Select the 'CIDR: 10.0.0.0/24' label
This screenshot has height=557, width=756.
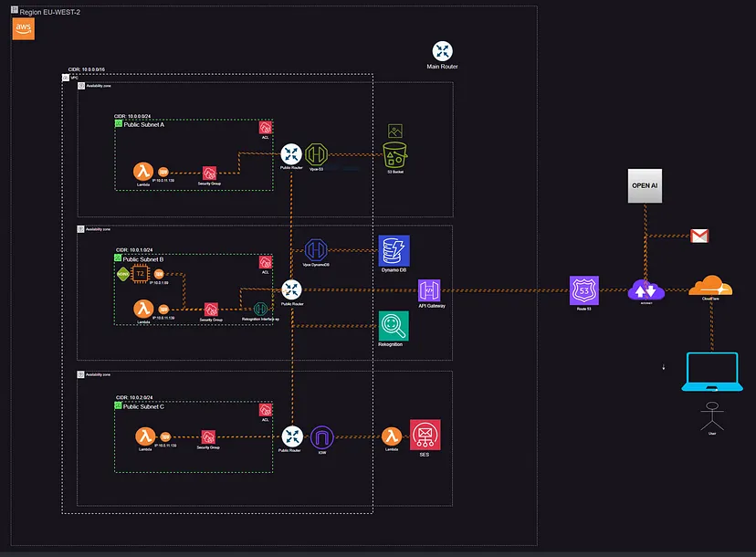pyautogui.click(x=132, y=116)
